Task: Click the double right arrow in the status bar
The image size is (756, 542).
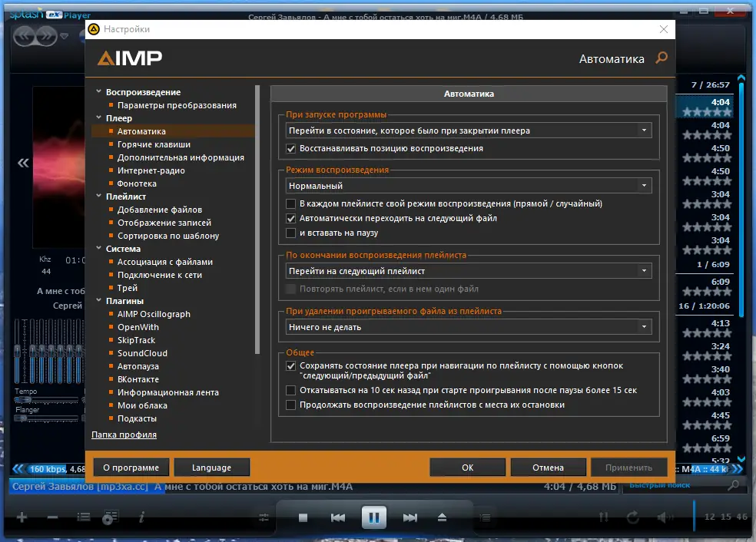Action: coord(738,469)
